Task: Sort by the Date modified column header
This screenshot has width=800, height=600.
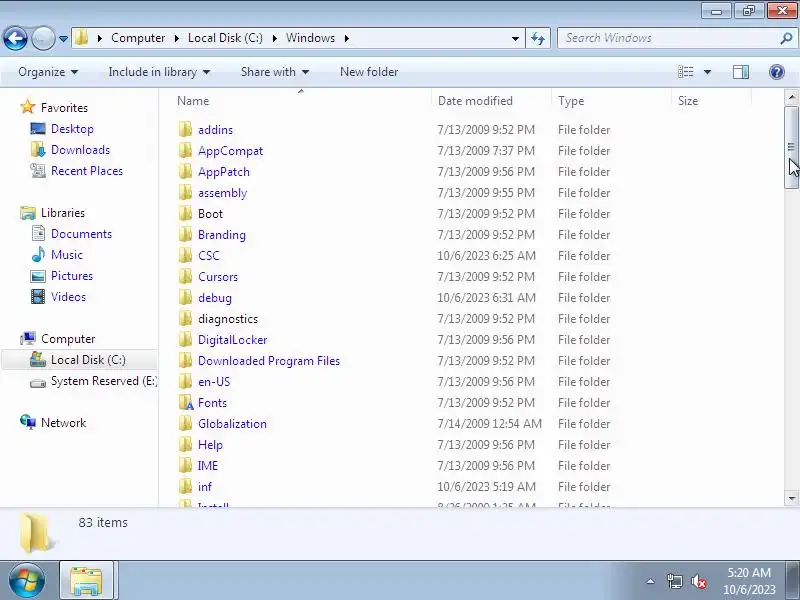Action: coord(491,101)
